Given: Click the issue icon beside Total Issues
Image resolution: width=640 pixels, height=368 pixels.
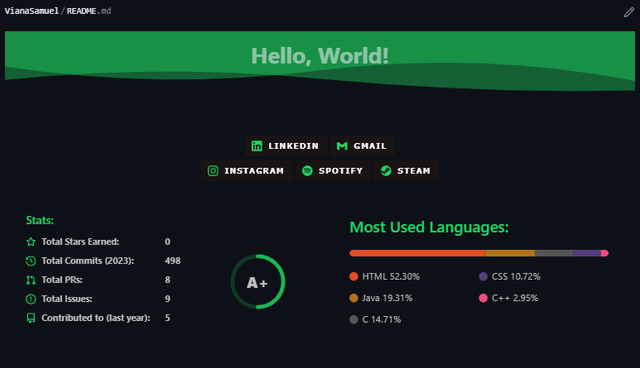Looking at the screenshot, I should 31,299.
